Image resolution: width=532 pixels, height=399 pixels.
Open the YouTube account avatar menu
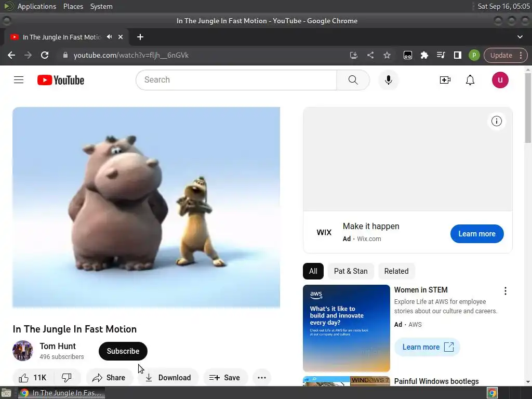point(500,80)
